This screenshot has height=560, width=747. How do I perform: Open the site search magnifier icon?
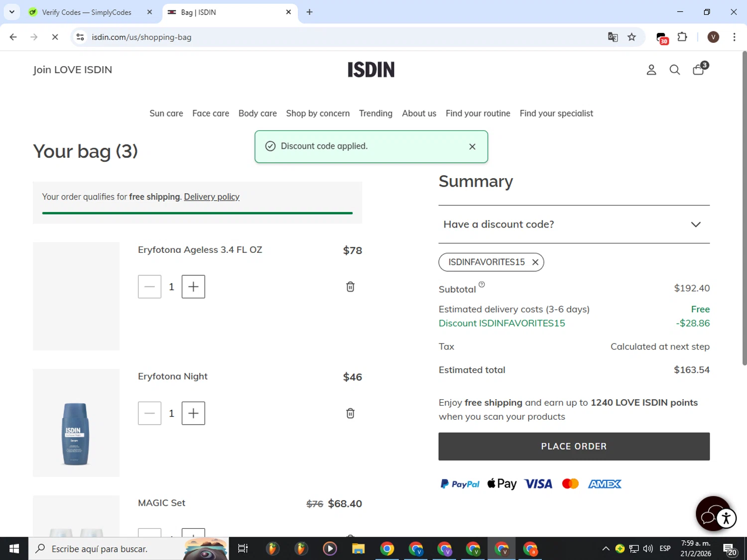[674, 70]
